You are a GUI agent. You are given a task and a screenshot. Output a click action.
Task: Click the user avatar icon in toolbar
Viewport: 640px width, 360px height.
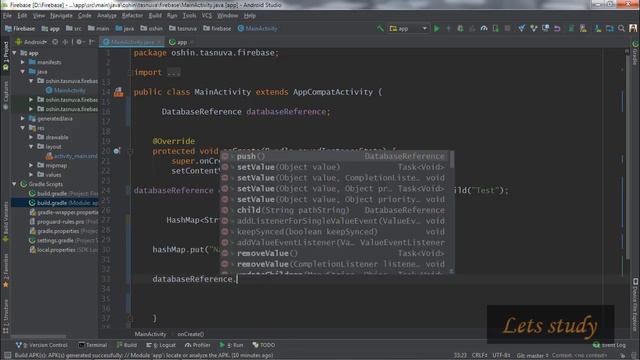(633, 29)
